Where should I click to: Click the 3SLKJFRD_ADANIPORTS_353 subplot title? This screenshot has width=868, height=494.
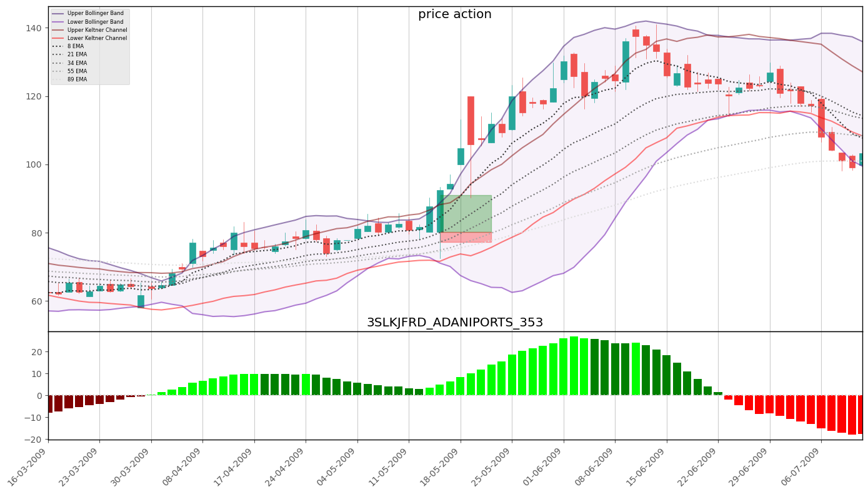(x=454, y=323)
